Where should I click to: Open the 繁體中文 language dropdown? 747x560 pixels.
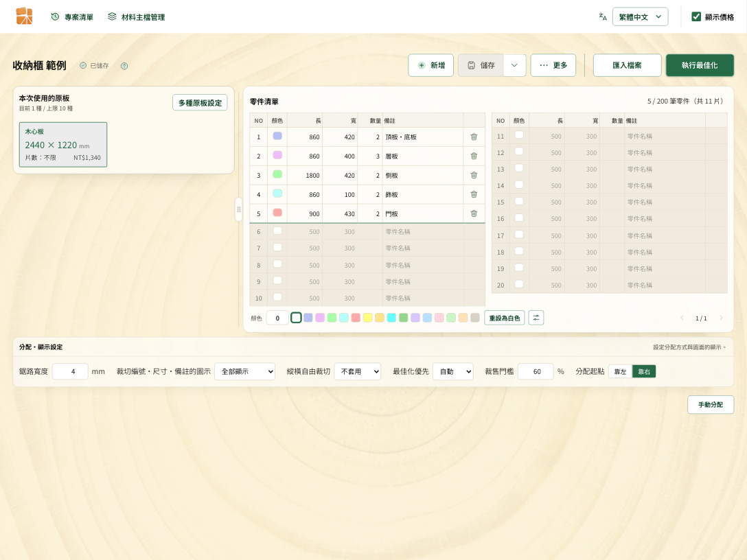click(640, 16)
